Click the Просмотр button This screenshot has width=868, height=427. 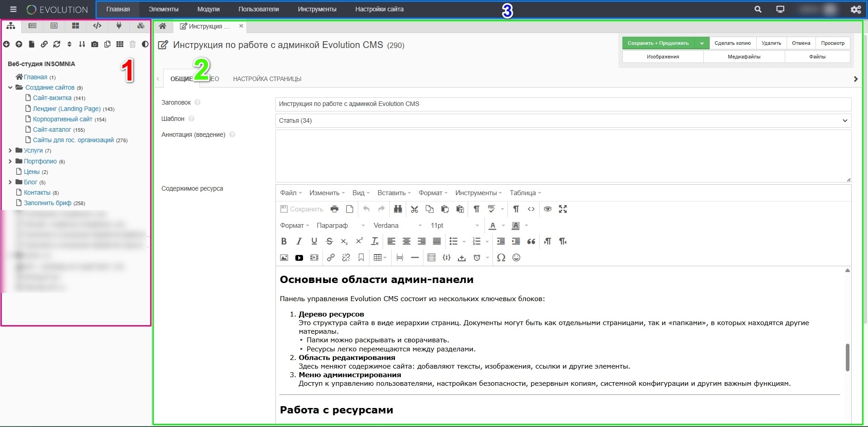tap(833, 43)
